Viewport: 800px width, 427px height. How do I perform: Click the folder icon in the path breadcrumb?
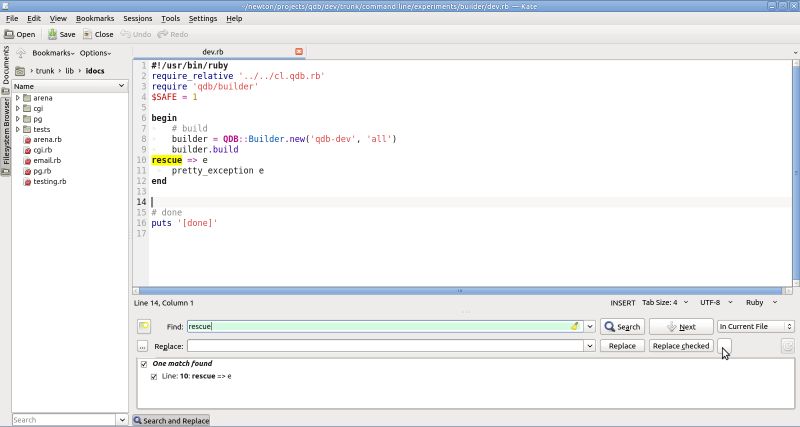(20, 71)
